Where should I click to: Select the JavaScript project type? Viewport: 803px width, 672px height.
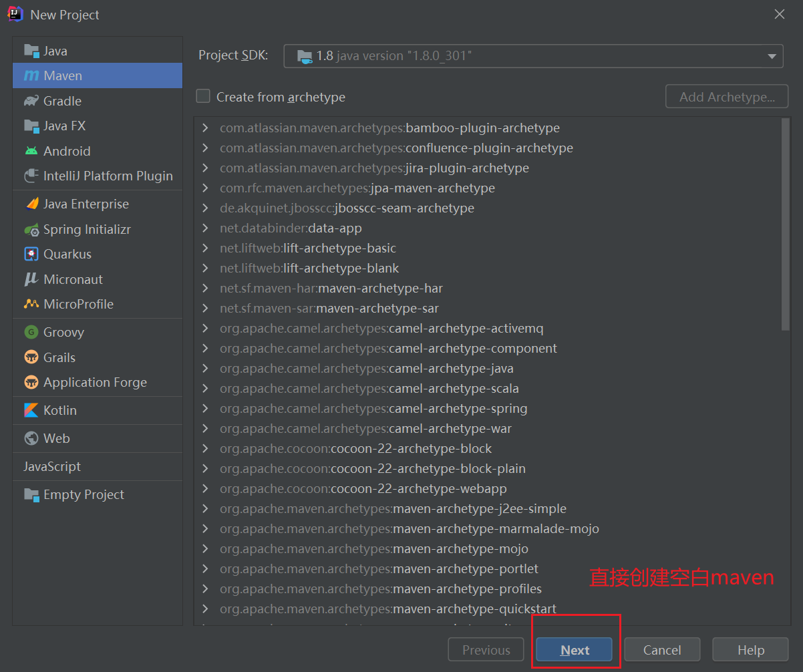point(98,466)
